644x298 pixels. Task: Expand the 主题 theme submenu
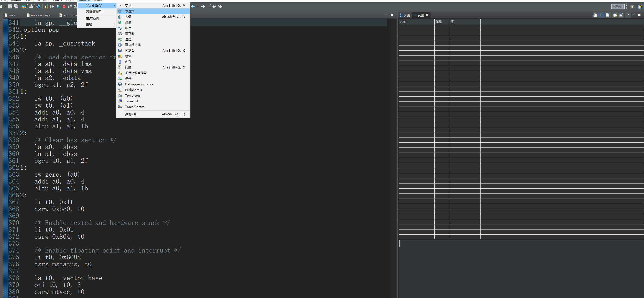[x=97, y=24]
